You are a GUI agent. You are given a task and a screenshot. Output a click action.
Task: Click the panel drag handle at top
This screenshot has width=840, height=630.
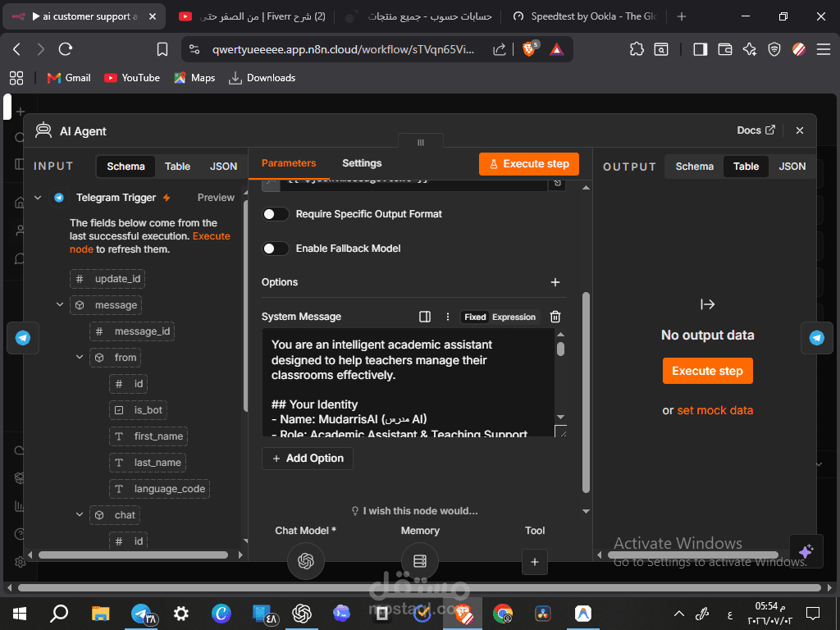point(421,142)
